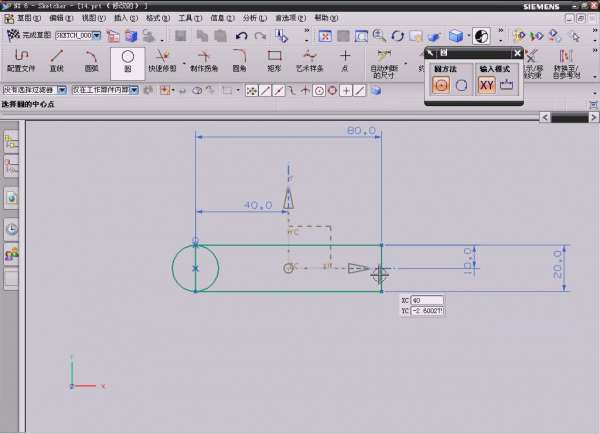Choose circle by center and diameter method
The image size is (600, 434).
pos(441,85)
